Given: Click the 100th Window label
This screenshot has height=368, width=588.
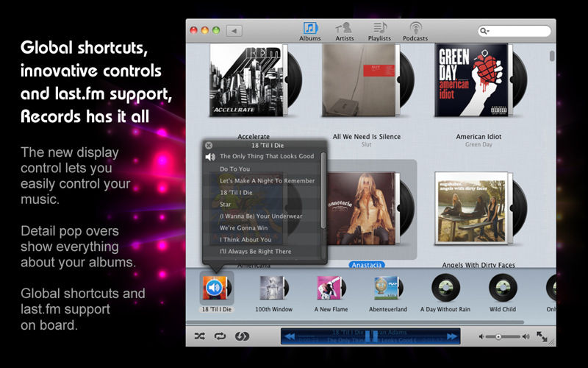Looking at the screenshot, I should (273, 309).
